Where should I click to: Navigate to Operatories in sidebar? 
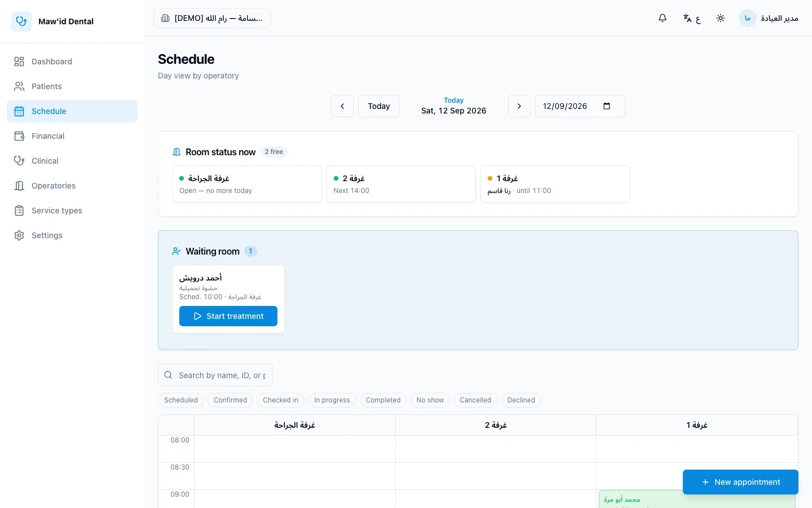pyautogui.click(x=72, y=186)
